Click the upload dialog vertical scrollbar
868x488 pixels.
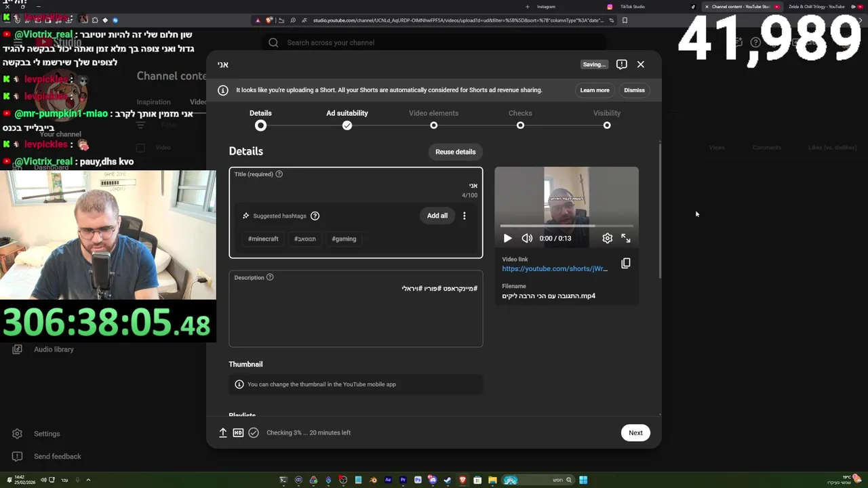(x=660, y=210)
